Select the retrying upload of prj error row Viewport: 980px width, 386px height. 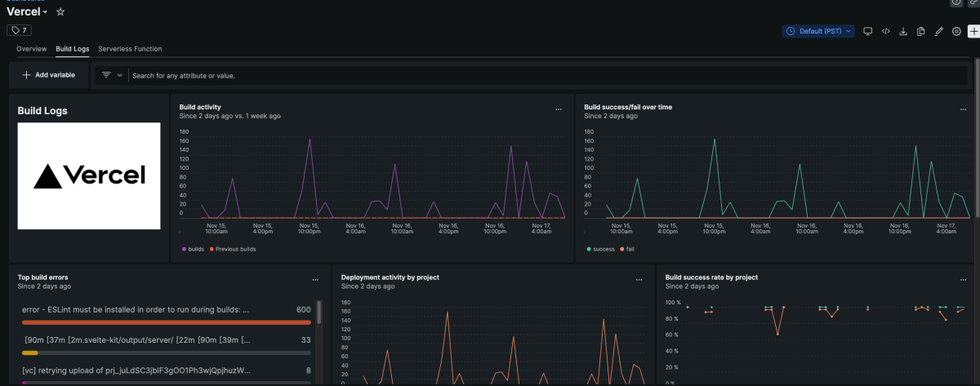click(x=166, y=374)
